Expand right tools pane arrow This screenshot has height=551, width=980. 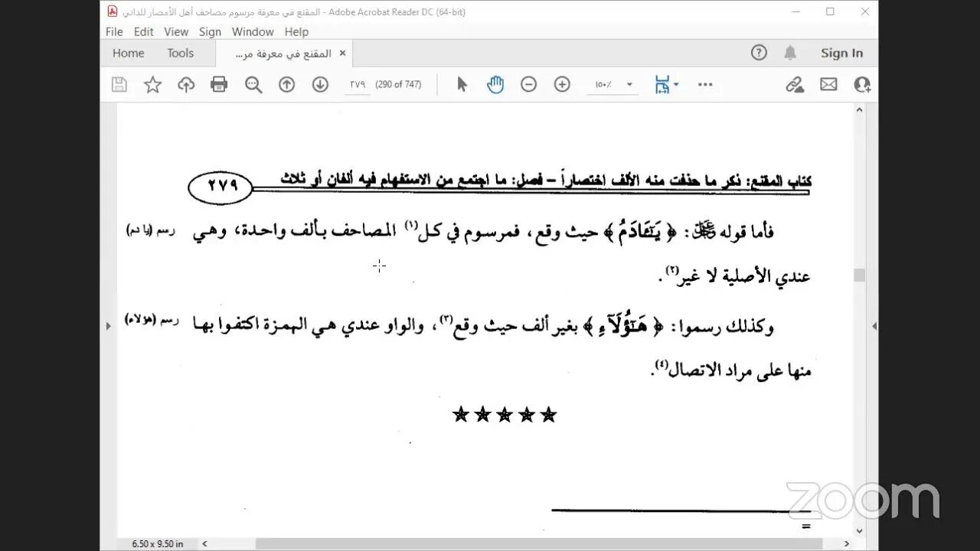(x=874, y=326)
